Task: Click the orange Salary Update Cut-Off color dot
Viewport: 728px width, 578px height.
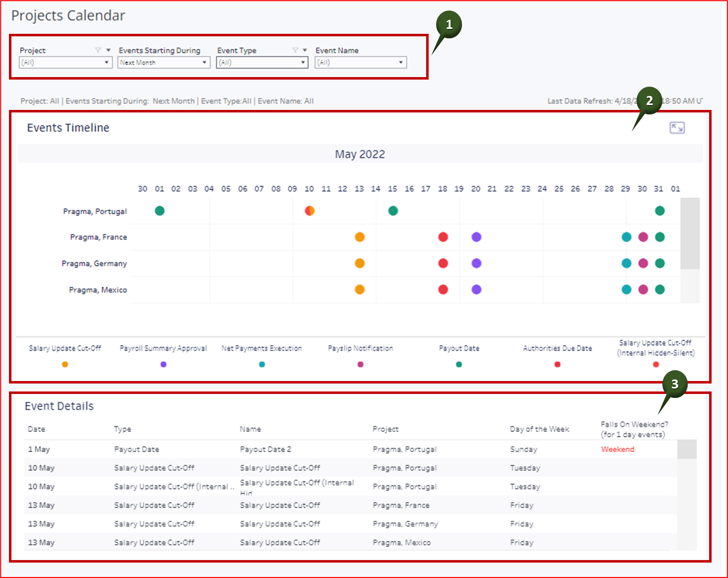Action: tap(65, 364)
